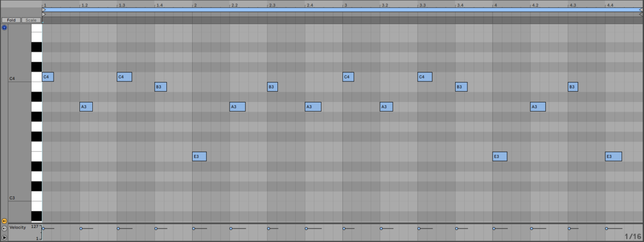Click the Velocity lane label
The image size is (644, 242).
point(18,228)
